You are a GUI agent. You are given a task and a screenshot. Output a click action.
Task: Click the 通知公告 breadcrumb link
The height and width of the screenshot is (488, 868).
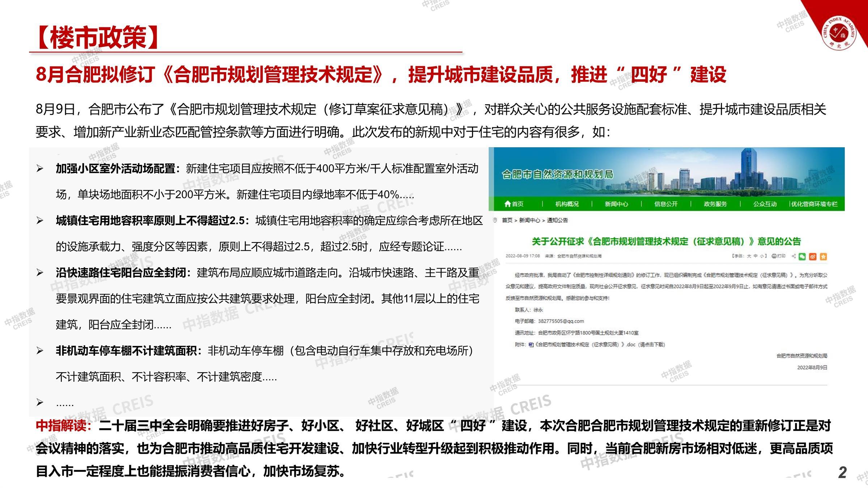(x=557, y=221)
